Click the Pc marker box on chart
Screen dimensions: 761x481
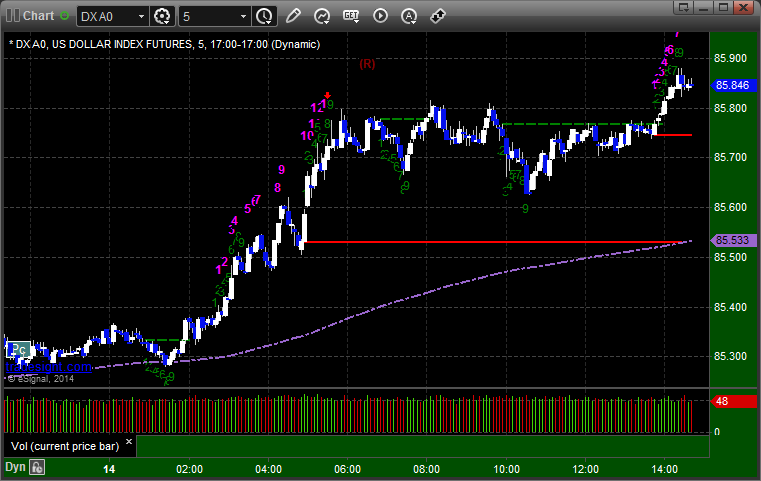pos(18,349)
